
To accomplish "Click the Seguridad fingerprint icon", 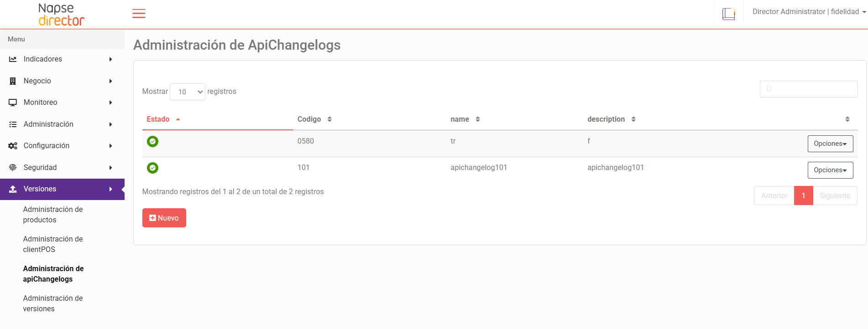I will 13,168.
